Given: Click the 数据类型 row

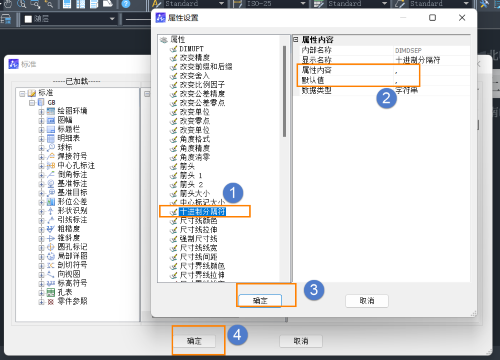Looking at the screenshot, I should pyautogui.click(x=382, y=90).
